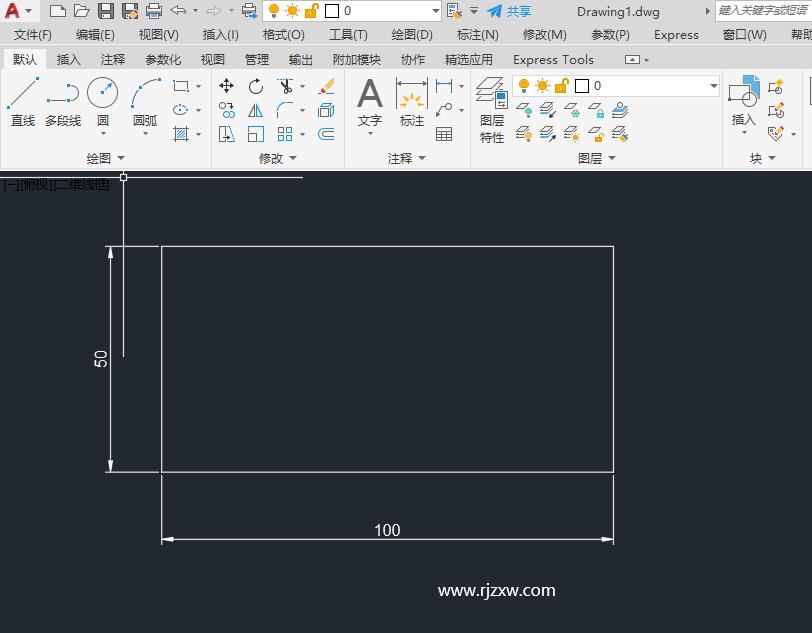Open the File (文件) menu
The image size is (812, 633).
coord(33,35)
